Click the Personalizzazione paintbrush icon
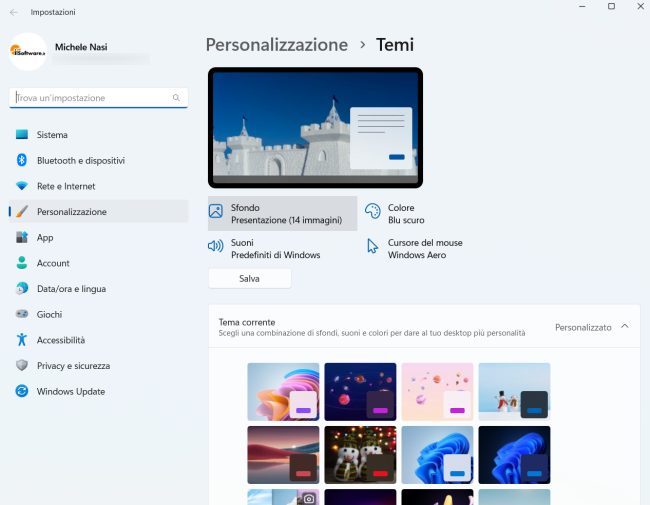The height and width of the screenshot is (505, 650). click(x=22, y=211)
